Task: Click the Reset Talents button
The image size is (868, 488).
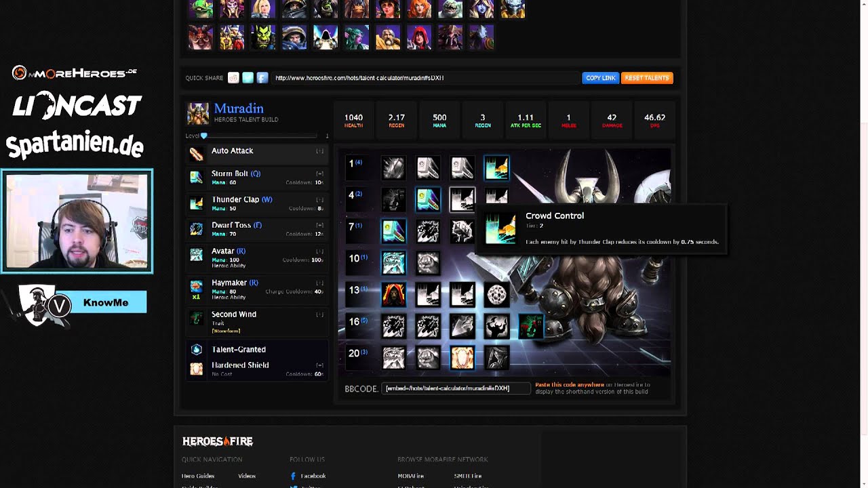Action: [x=647, y=78]
